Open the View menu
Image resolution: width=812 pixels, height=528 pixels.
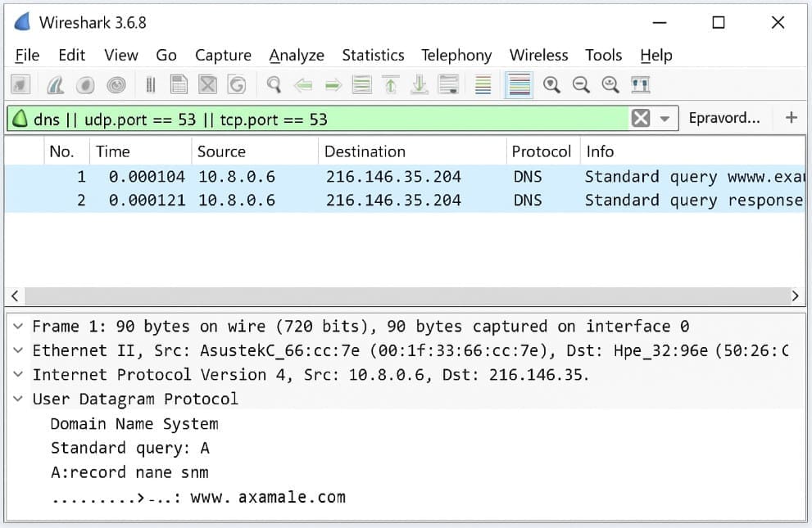click(121, 55)
